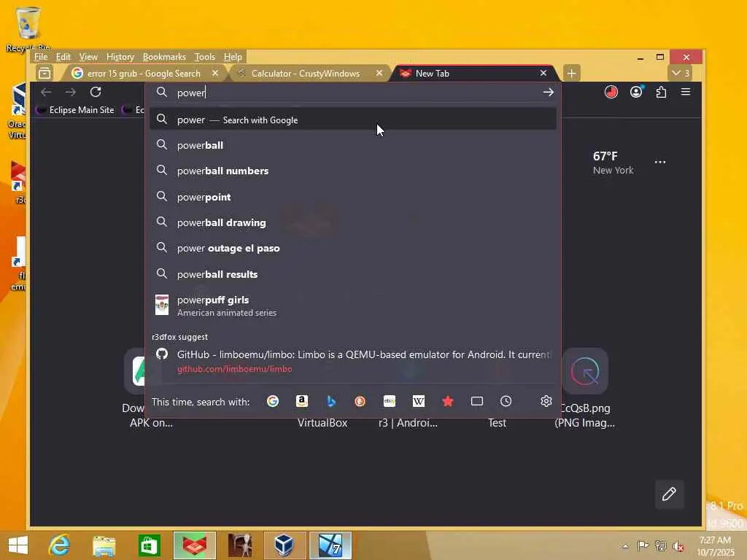
Task: Open the View menu
Action: click(88, 57)
